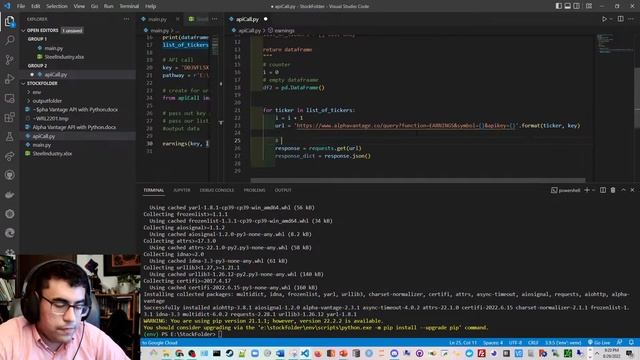Click the notifications bell in status bar
640x360 pixels.
coord(631,342)
